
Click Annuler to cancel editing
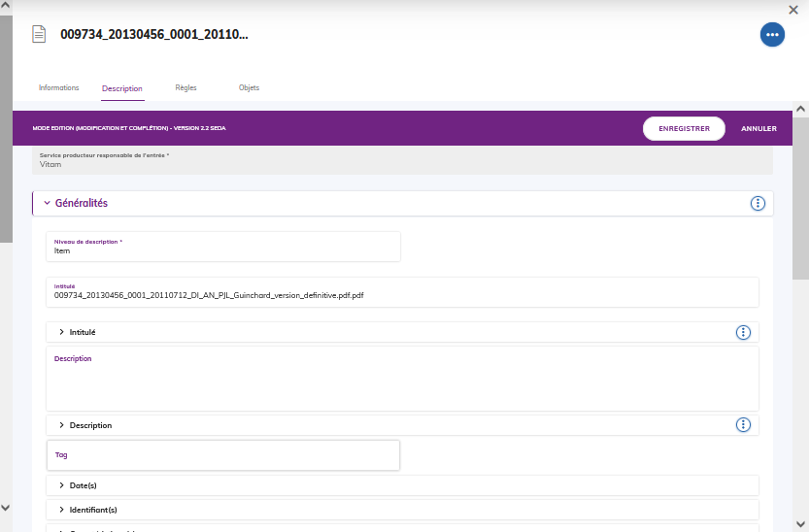pyautogui.click(x=758, y=128)
